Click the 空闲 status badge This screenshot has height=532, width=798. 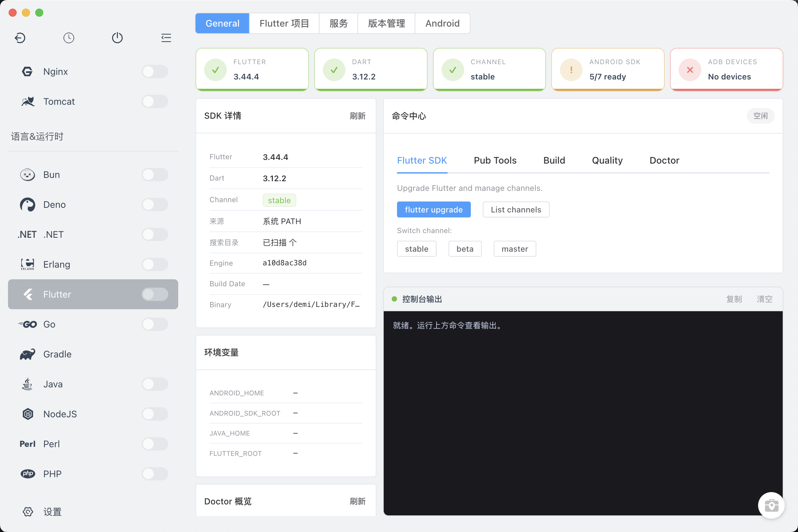[x=760, y=116]
